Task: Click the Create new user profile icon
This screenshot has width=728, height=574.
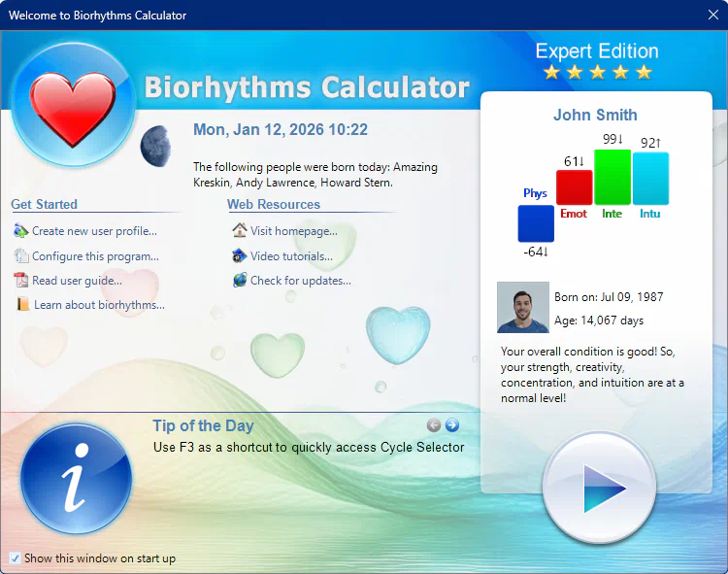Action: tap(21, 231)
